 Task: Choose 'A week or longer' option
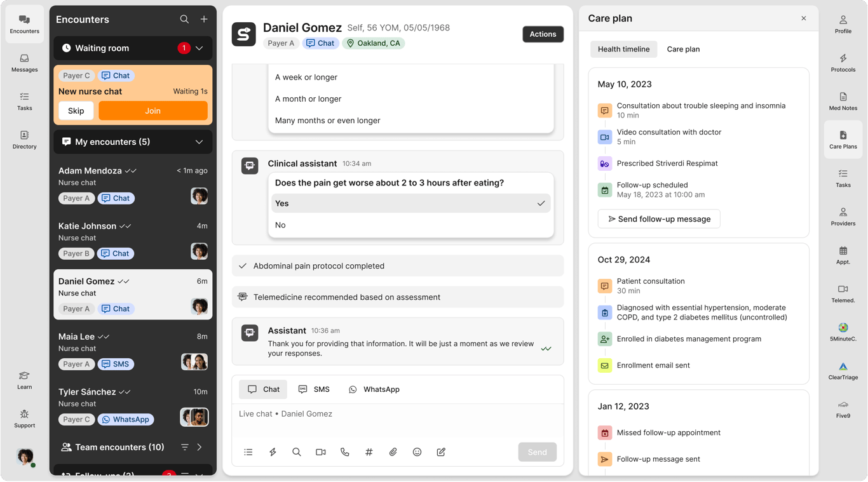pyautogui.click(x=410, y=77)
